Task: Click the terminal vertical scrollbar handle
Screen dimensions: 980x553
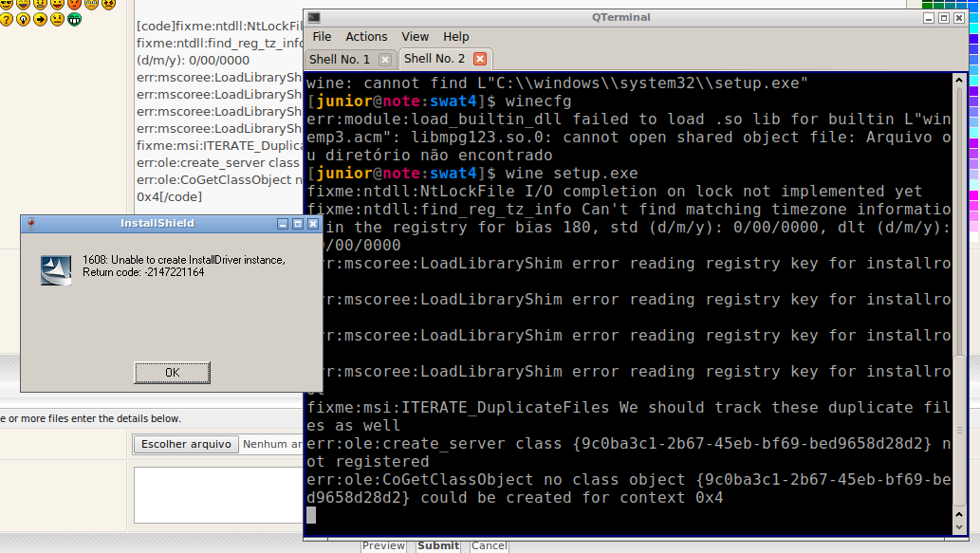Action: (x=959, y=431)
